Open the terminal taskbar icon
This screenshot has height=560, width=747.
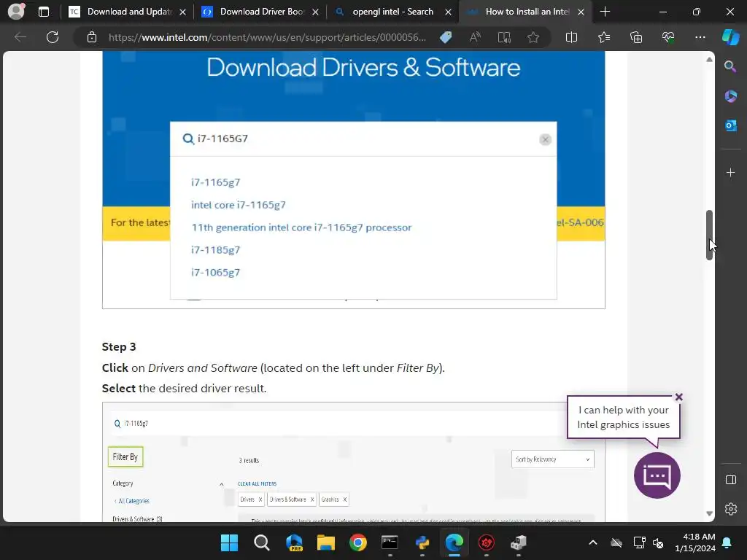point(390,542)
